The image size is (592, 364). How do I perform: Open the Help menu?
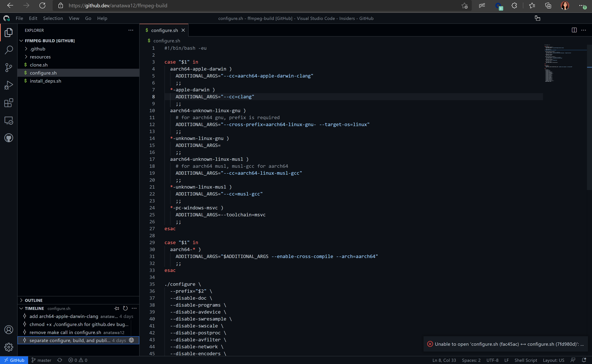102,18
